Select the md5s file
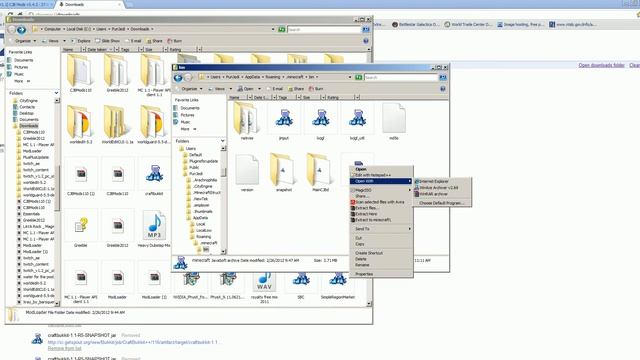Viewport: 640px width, 360px height. point(394,121)
